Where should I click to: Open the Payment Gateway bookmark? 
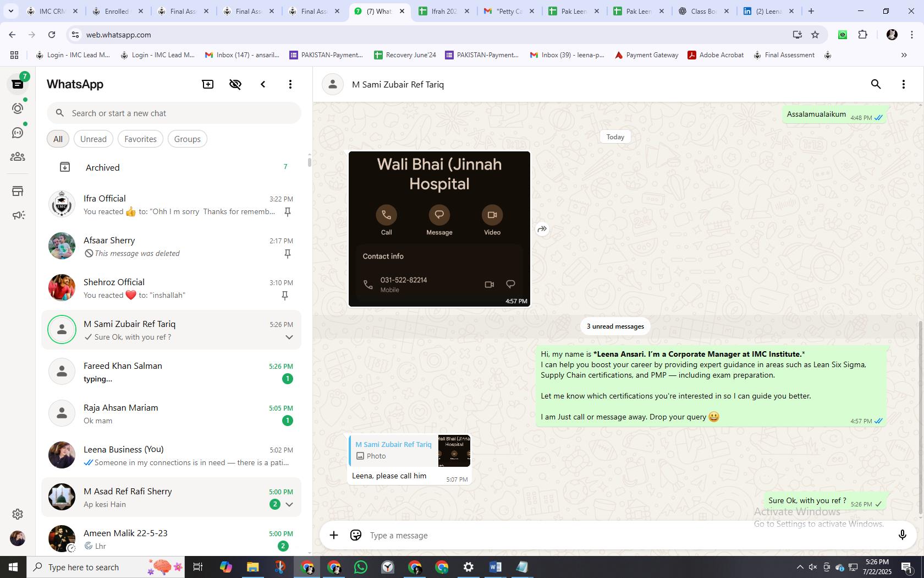(646, 55)
